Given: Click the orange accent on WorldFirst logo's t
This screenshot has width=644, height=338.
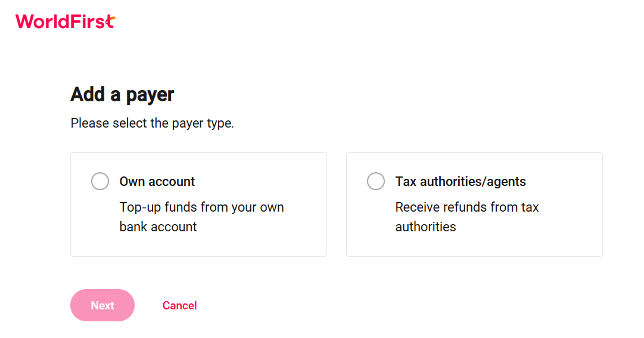Looking at the screenshot, I should (x=111, y=20).
